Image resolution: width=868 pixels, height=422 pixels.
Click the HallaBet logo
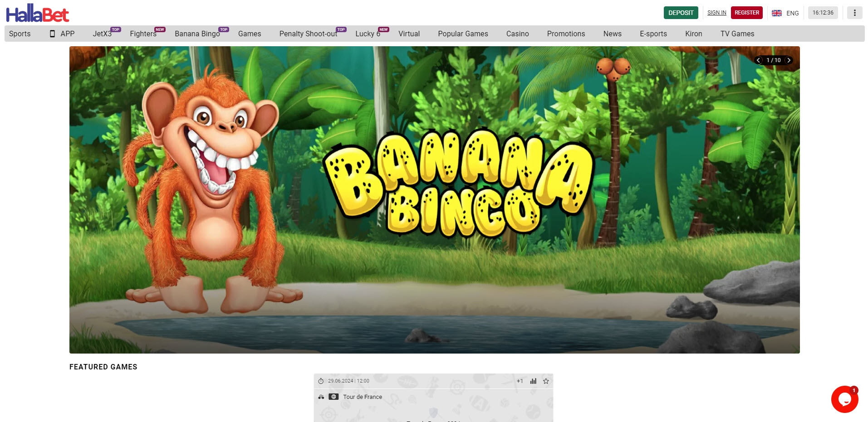click(38, 13)
